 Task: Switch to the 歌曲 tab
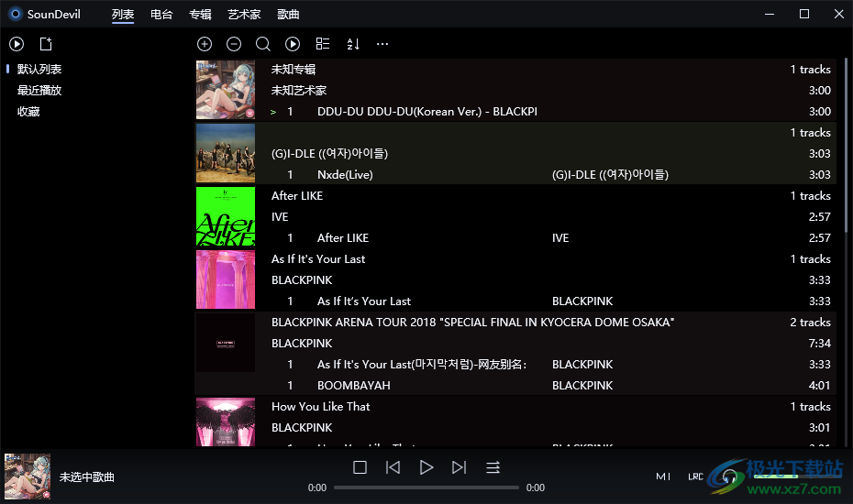click(x=288, y=15)
